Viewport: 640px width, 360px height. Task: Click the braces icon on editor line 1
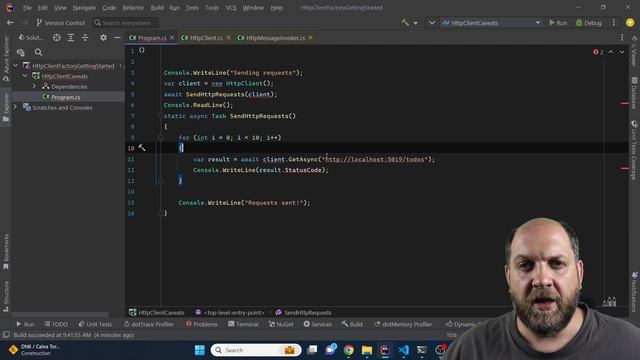(142, 50)
